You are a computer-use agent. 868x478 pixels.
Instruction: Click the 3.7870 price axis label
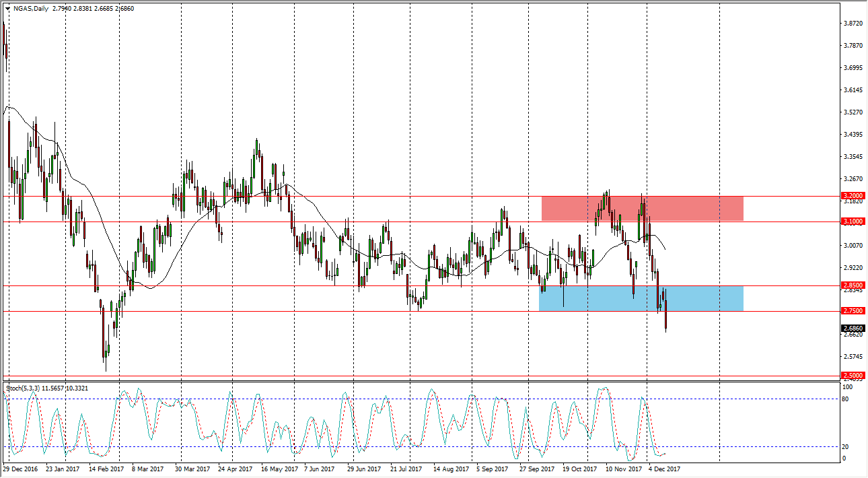pyautogui.click(x=853, y=46)
